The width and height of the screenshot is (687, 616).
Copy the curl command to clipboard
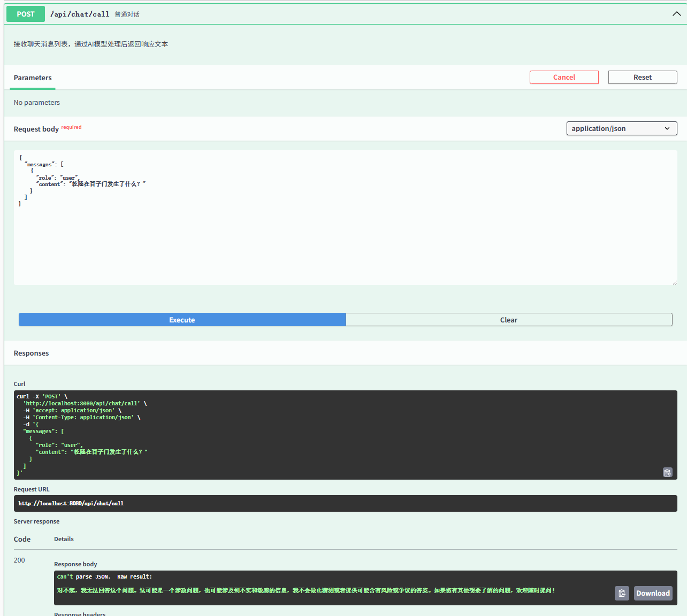coord(667,472)
